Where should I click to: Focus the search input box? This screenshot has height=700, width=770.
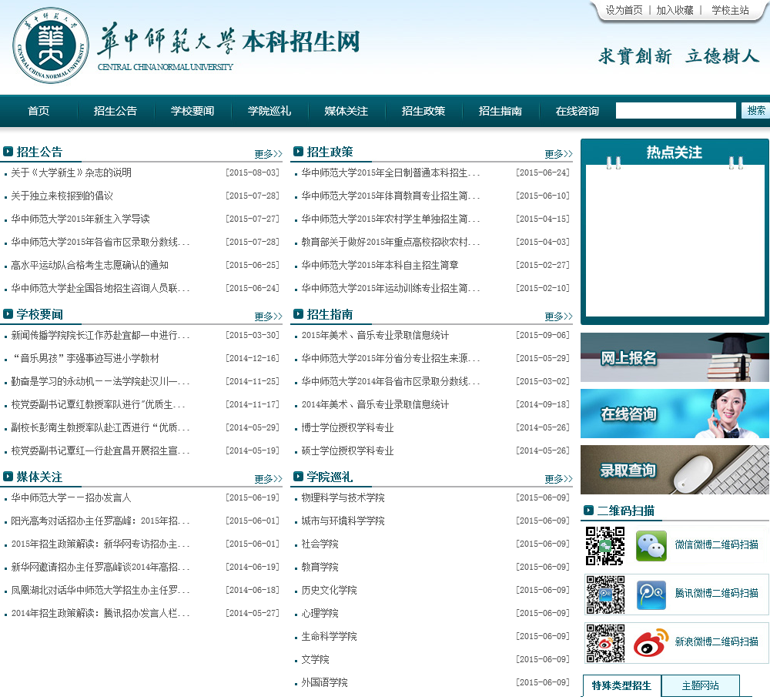pos(676,111)
